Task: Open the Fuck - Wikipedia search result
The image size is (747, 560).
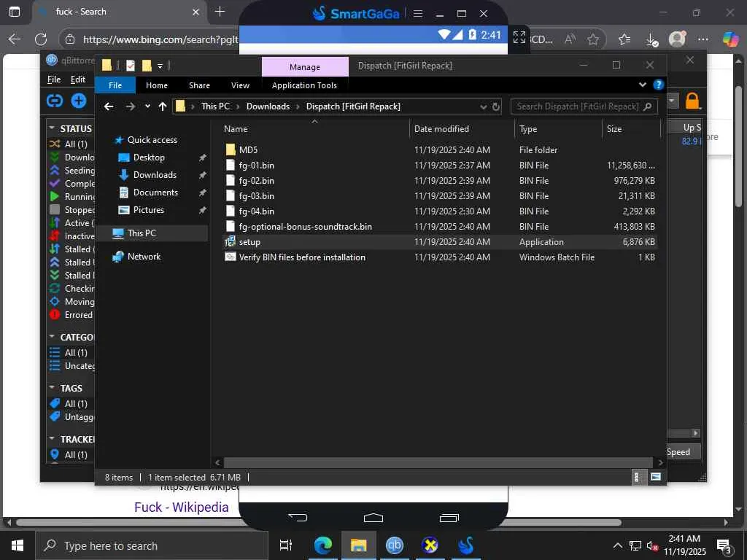Action: pyautogui.click(x=181, y=507)
